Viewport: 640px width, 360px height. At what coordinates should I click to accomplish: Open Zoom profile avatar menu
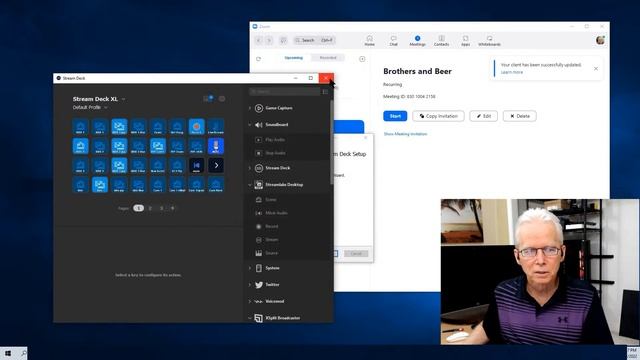[600, 40]
